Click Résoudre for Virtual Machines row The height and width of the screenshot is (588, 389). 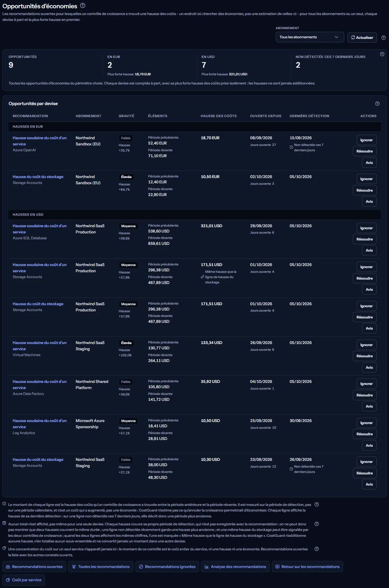coord(365,356)
